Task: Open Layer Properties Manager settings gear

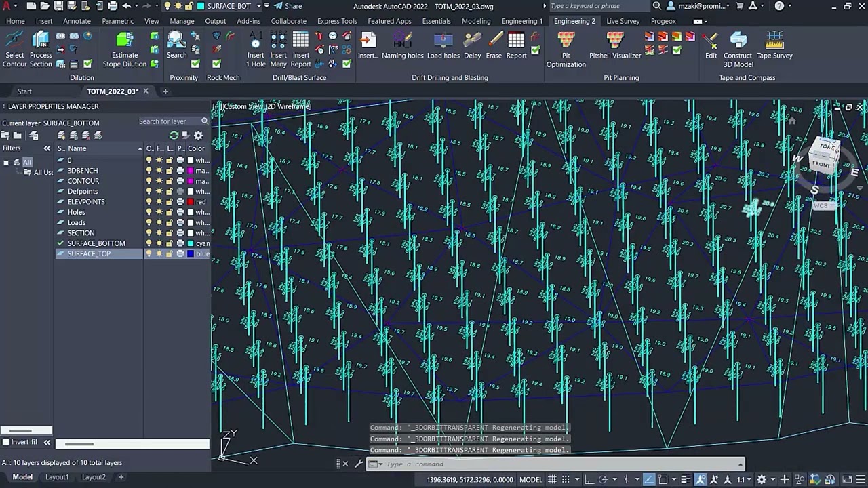Action: click(x=199, y=136)
